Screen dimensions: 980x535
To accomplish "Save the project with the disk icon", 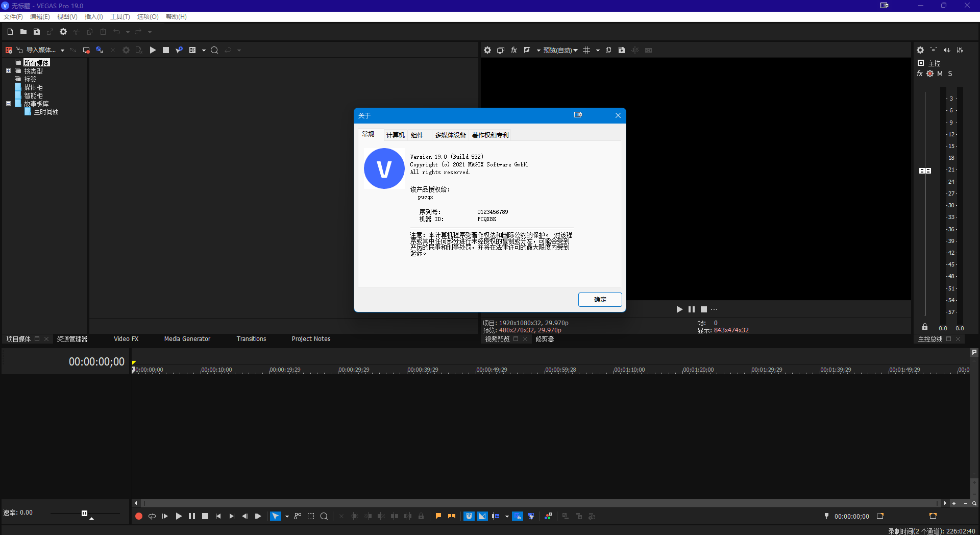I will (37, 32).
